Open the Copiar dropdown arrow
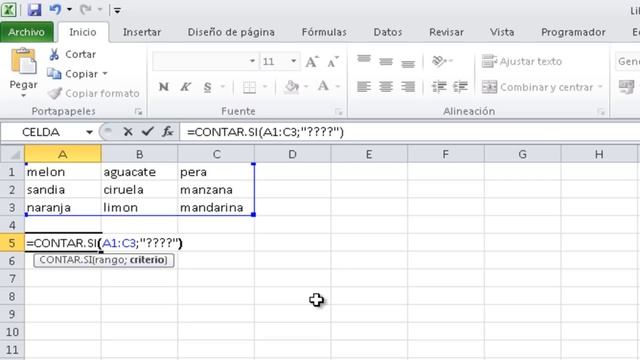Viewport: 640px width, 360px height. pos(105,74)
